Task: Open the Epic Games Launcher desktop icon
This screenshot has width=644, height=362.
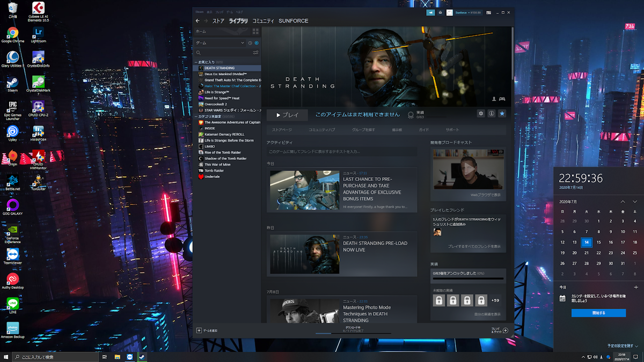Action: (13, 110)
